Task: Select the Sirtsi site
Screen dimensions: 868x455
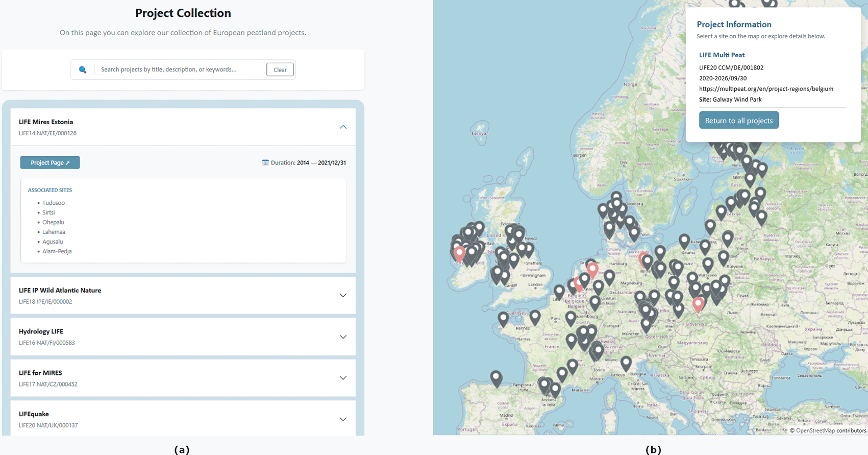Action: click(48, 212)
